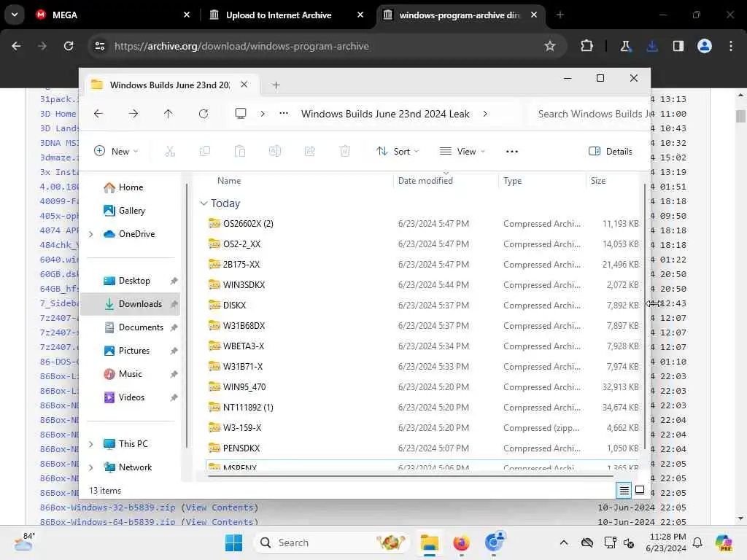Click the Copy icon in Explorer toolbar

[x=205, y=152]
